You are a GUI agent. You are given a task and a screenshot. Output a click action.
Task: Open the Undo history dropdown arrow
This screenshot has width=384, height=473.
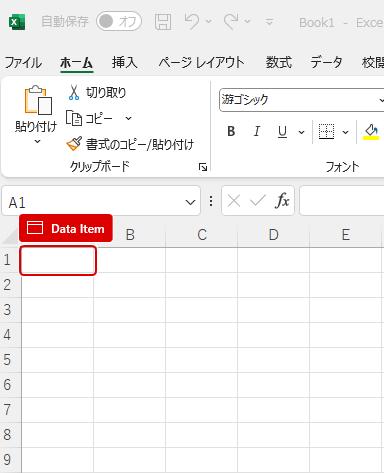pos(209,21)
